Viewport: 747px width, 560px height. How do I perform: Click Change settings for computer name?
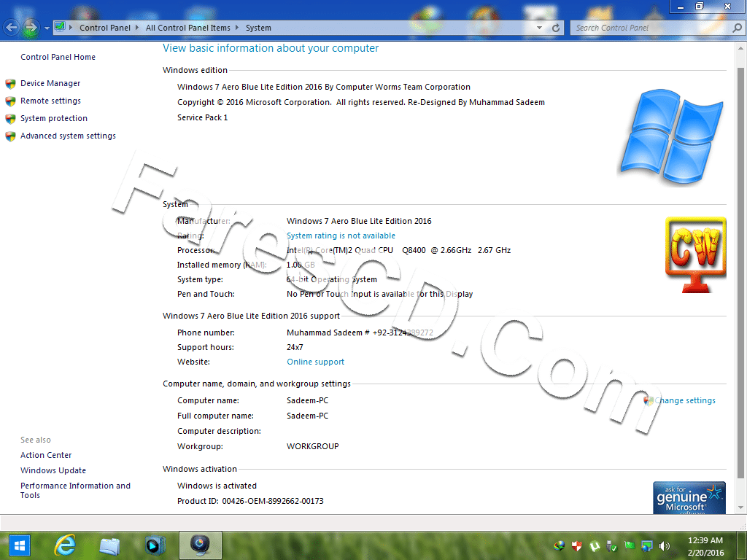(x=684, y=400)
